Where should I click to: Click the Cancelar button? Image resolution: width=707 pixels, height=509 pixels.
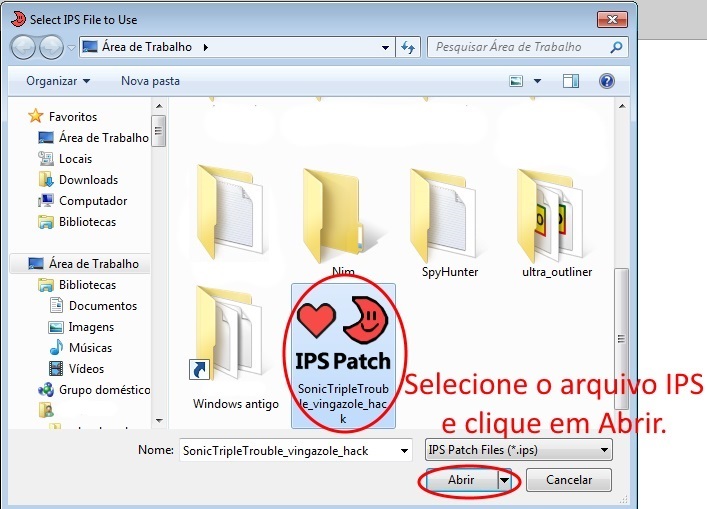(x=569, y=480)
